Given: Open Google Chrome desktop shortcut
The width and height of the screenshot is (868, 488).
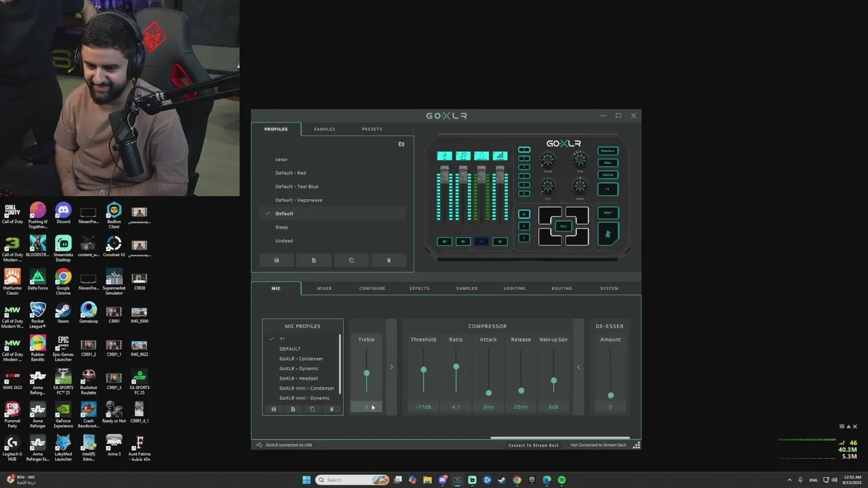Looking at the screenshot, I should pos(63,281).
